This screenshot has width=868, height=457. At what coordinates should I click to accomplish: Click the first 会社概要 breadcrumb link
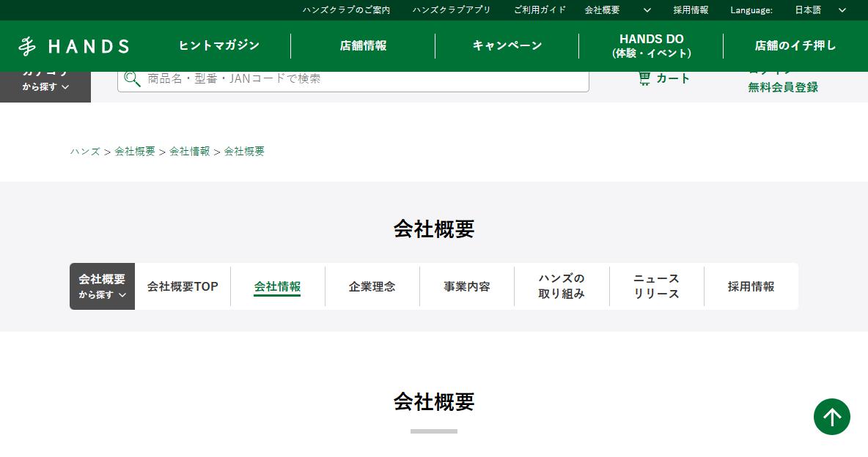pyautogui.click(x=134, y=152)
